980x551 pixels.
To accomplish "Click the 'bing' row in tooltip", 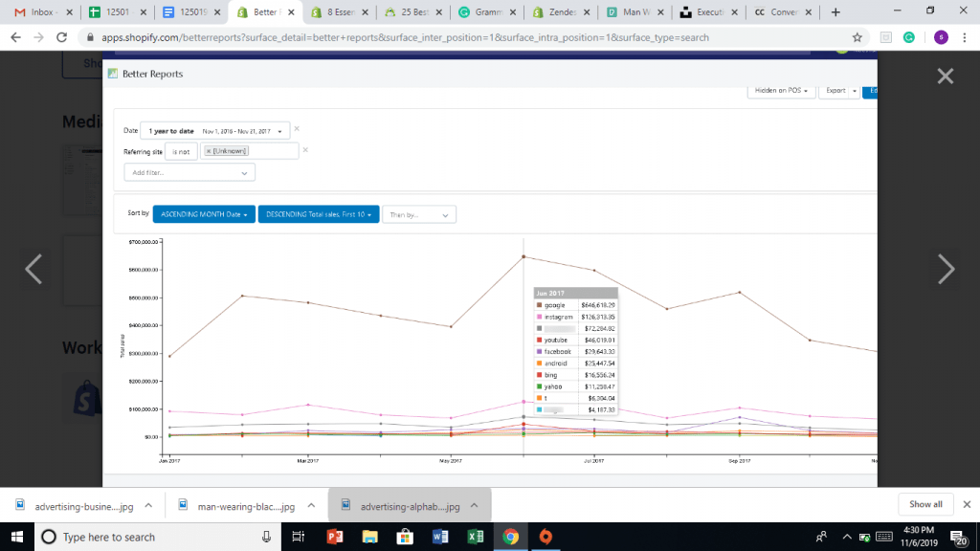I will (575, 375).
